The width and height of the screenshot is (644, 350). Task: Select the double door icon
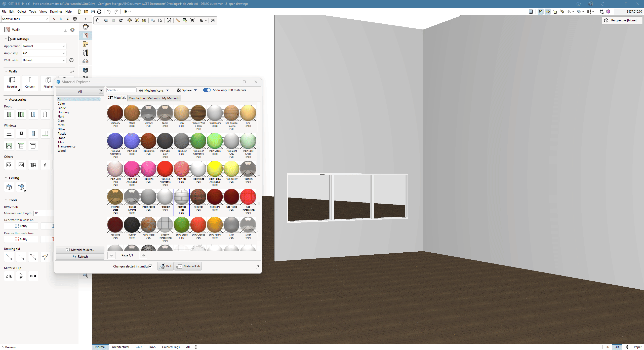pos(21,114)
